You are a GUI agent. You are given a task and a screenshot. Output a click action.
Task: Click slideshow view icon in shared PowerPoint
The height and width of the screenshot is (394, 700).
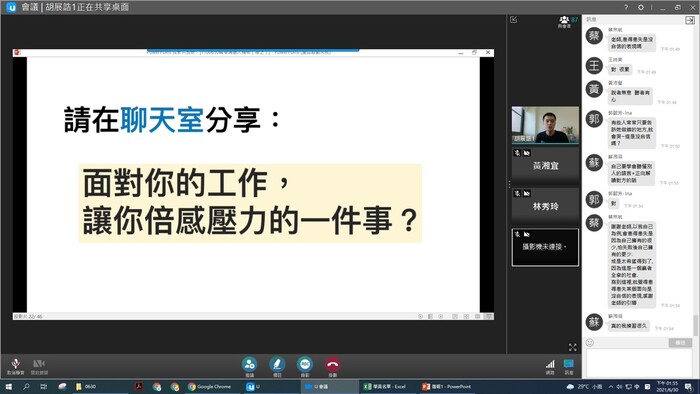click(489, 316)
